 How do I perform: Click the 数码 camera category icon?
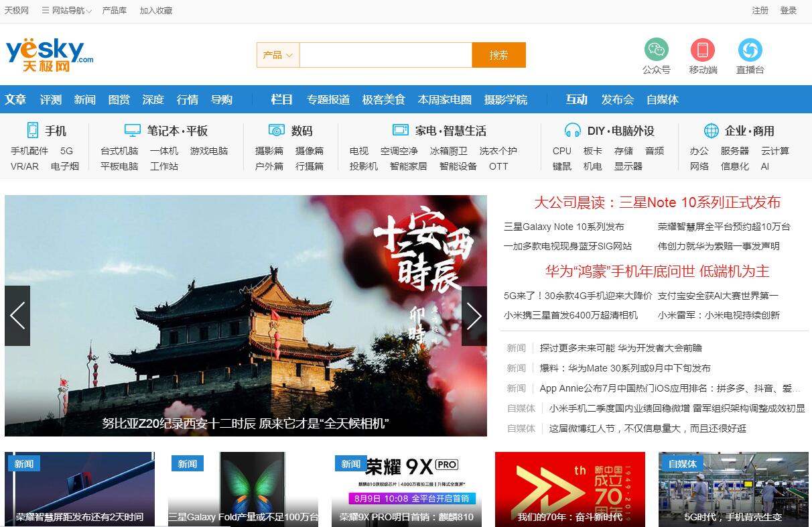276,130
